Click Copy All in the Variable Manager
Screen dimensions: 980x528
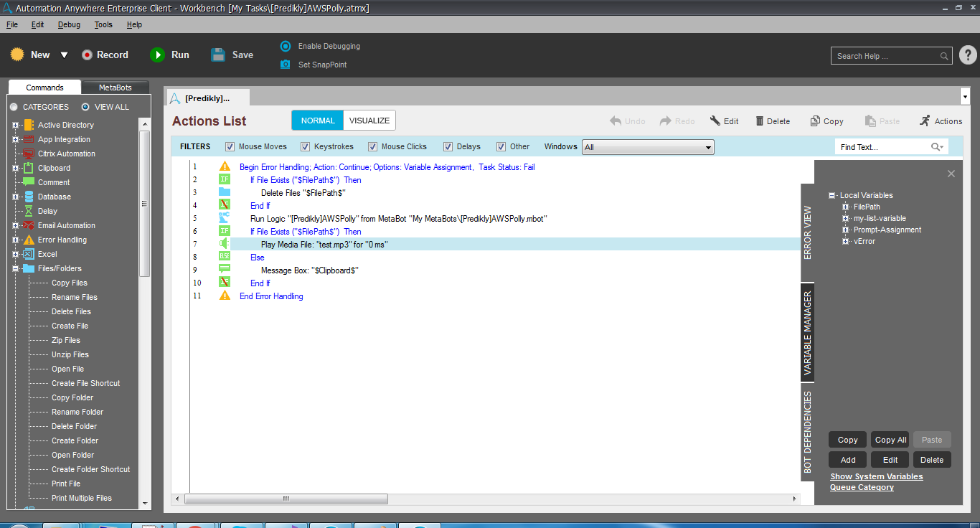click(x=890, y=440)
